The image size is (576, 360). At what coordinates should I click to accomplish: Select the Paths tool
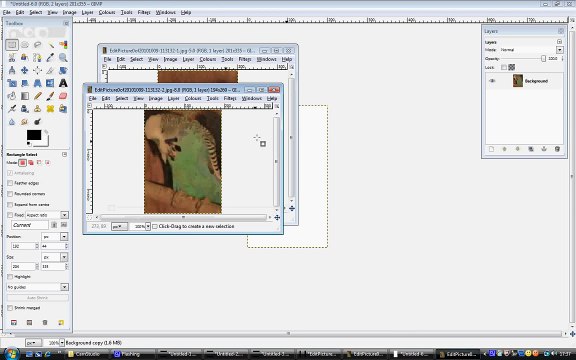[37, 58]
